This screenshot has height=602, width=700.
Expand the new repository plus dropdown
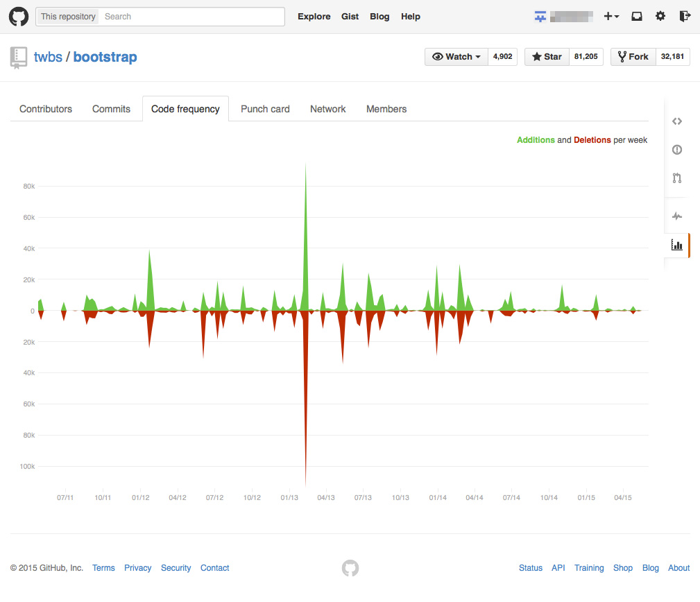point(611,15)
